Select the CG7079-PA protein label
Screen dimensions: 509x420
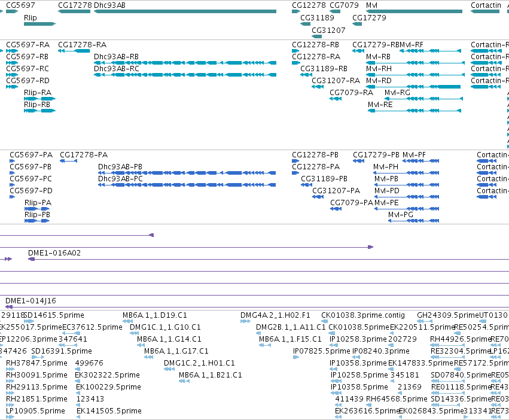pyautogui.click(x=352, y=203)
